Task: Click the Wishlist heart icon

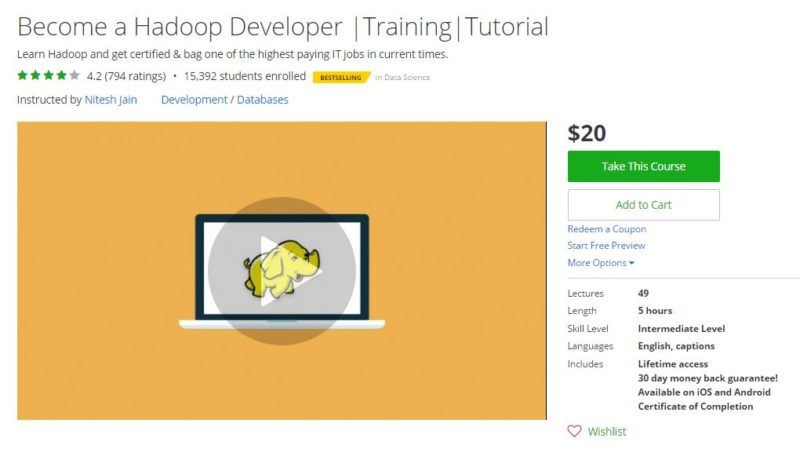Action: coord(574,431)
